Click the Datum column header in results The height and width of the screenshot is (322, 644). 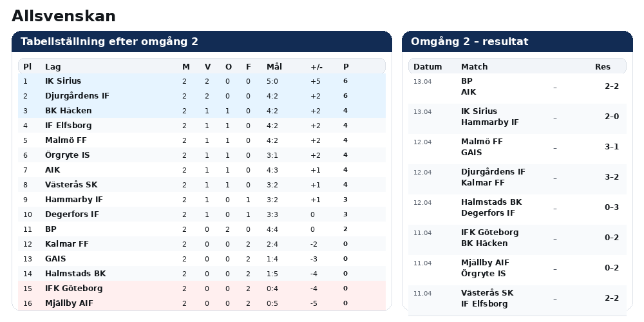428,67
